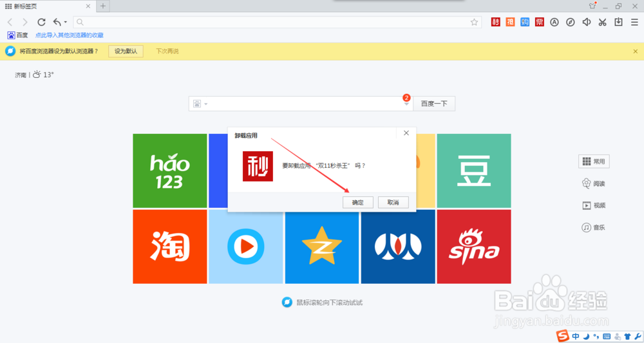Toggle the moon half-width mode icon

pyautogui.click(x=587, y=337)
